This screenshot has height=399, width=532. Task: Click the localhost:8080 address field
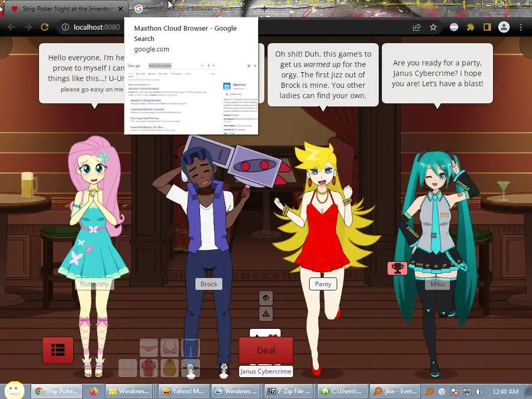[97, 27]
